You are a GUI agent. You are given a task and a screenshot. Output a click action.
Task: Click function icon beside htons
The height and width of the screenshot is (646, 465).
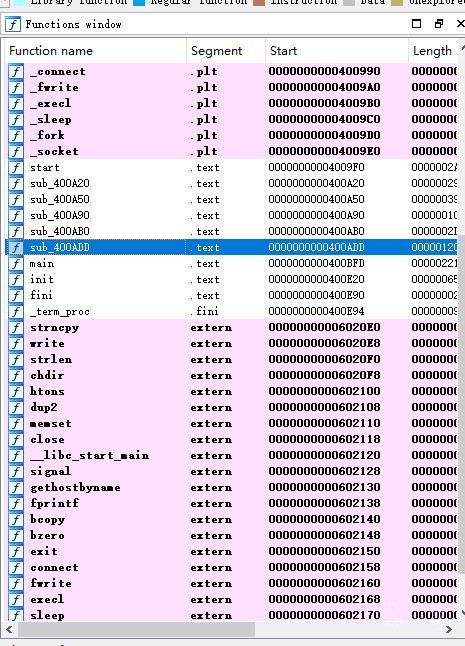[x=16, y=391]
